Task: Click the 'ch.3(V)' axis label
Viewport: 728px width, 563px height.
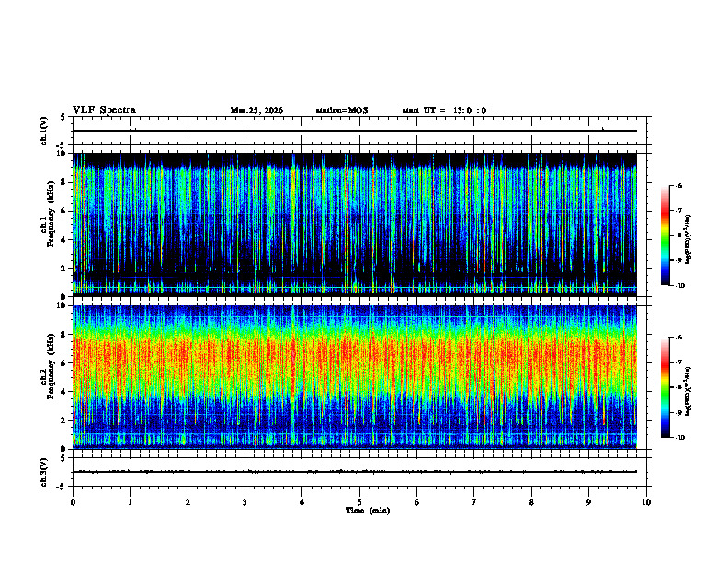Action: (44, 472)
